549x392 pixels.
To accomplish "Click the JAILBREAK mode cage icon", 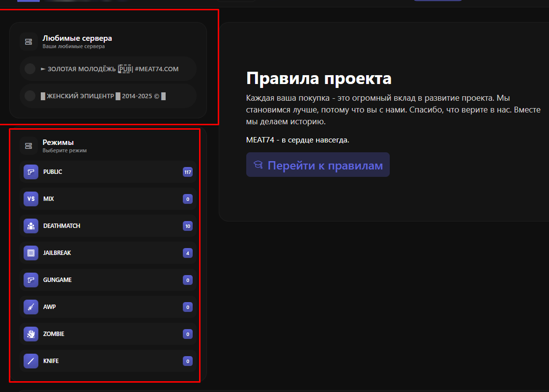I will coord(30,253).
